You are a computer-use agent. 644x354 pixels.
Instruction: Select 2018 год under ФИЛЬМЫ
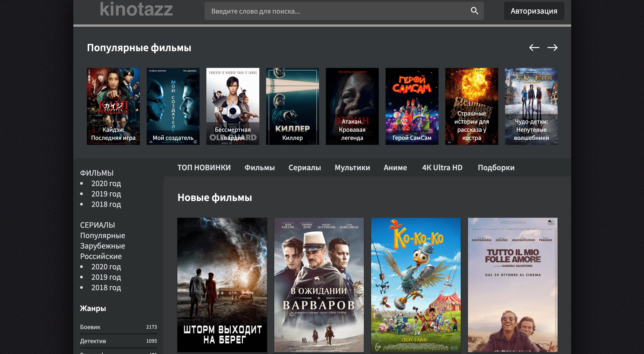point(106,204)
